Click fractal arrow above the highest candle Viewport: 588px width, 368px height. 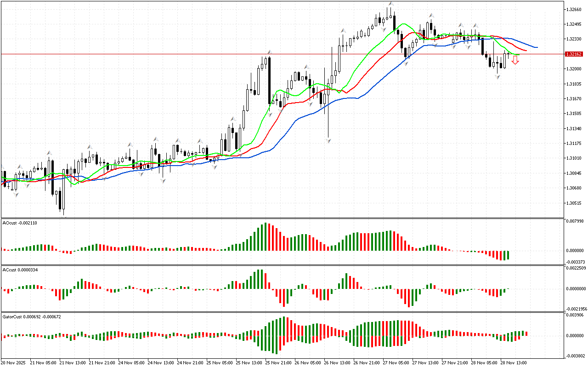tap(390, 4)
